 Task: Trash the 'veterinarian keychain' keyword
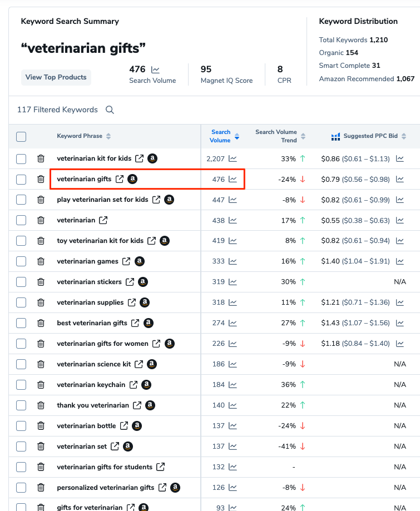click(41, 385)
